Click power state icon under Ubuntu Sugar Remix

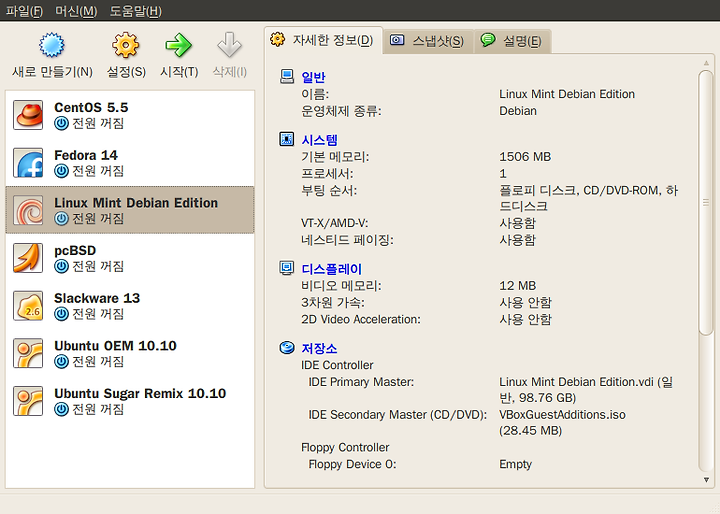(x=61, y=409)
